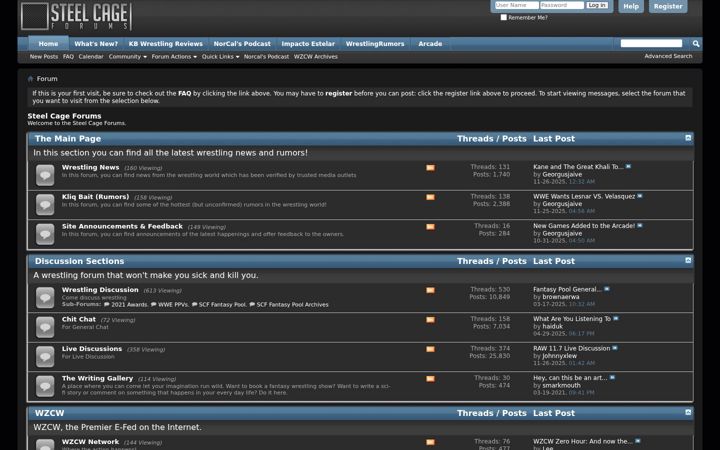Click the Register button
Viewport: 720px width, 450px height.
[x=668, y=6]
